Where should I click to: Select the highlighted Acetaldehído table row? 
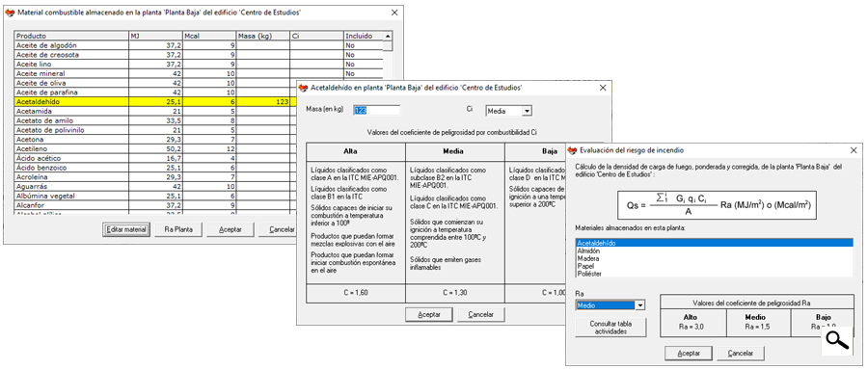[155, 102]
